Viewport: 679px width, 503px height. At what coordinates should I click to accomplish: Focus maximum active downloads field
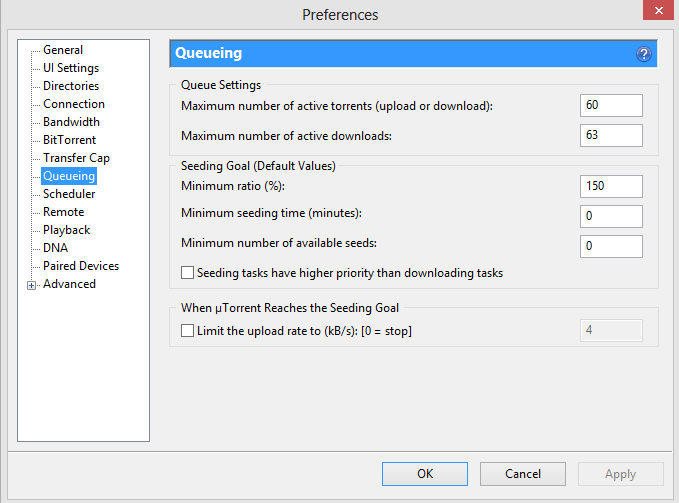tap(611, 135)
